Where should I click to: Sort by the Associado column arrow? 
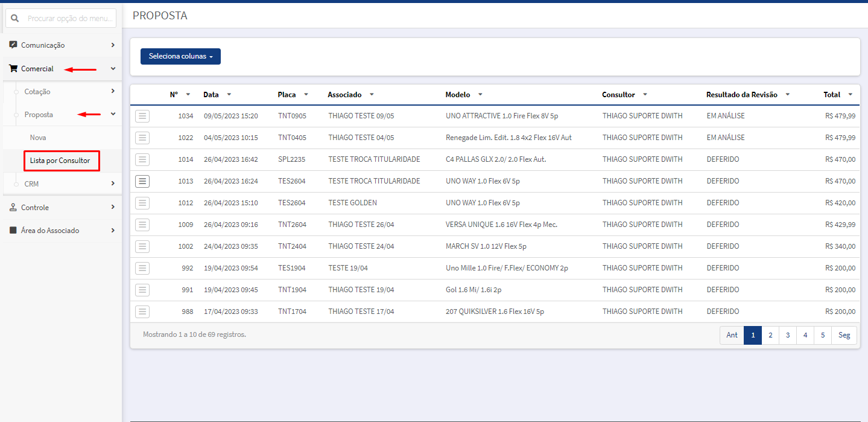pos(372,95)
